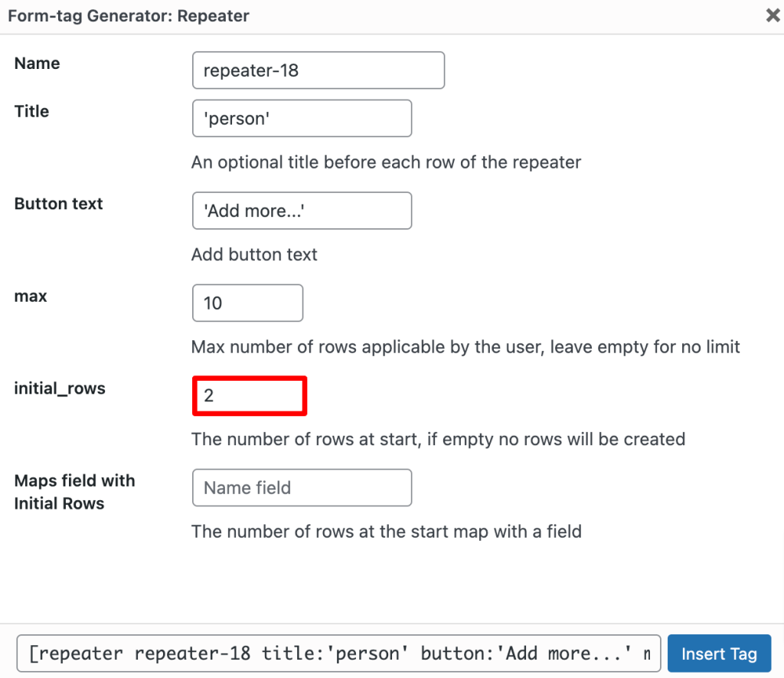Click the Maps field with Initial Rows label

click(x=74, y=491)
